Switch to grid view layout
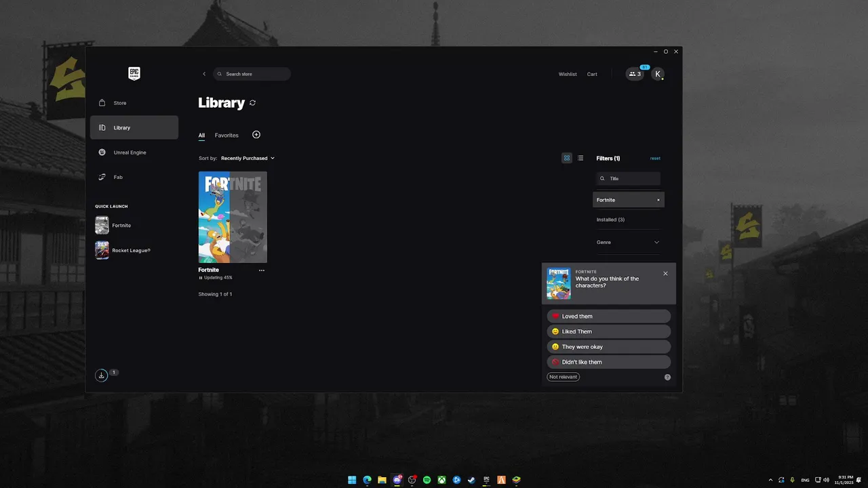This screenshot has width=868, height=488. point(567,158)
